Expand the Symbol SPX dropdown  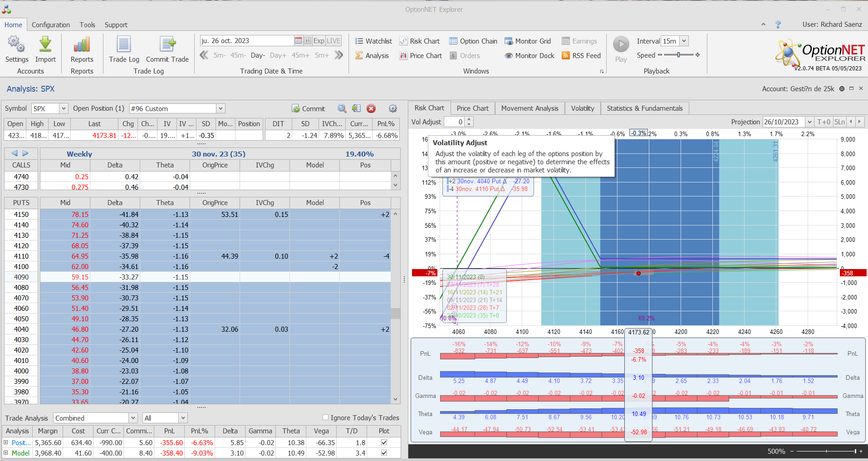click(x=64, y=108)
